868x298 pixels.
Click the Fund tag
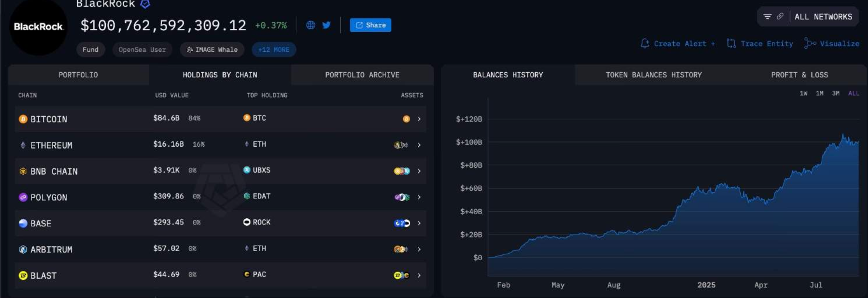[x=90, y=50]
